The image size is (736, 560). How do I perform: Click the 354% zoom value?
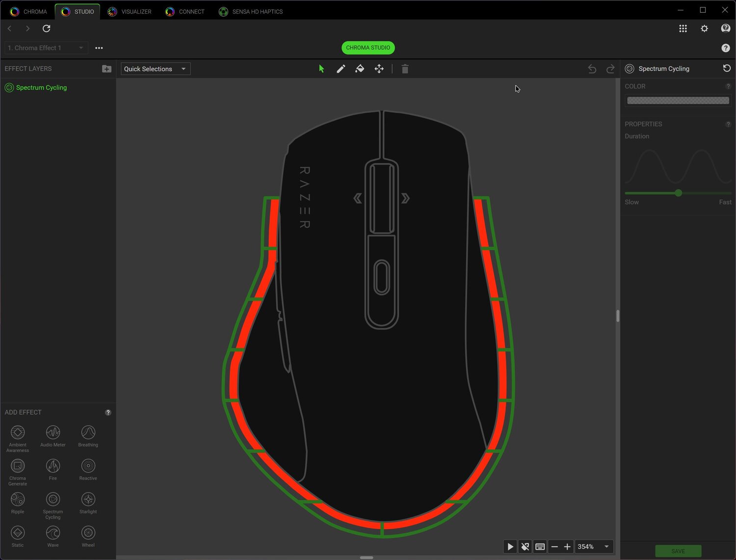[x=586, y=546]
